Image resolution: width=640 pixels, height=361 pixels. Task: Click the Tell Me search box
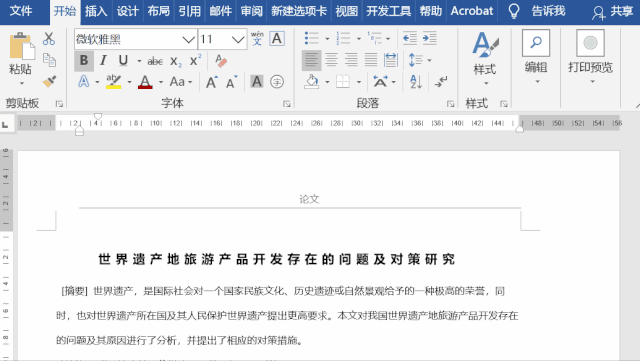tap(538, 11)
